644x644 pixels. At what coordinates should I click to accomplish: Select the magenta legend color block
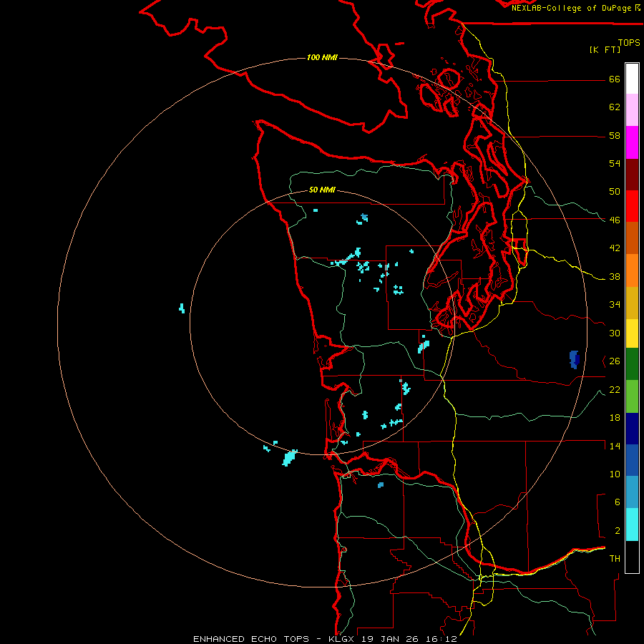[x=632, y=142]
